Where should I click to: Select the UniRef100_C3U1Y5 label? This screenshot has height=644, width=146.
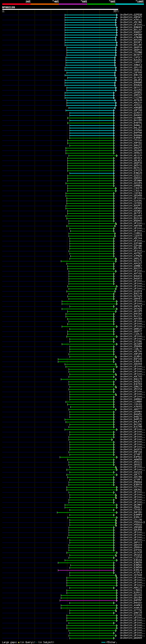(x=131, y=188)
